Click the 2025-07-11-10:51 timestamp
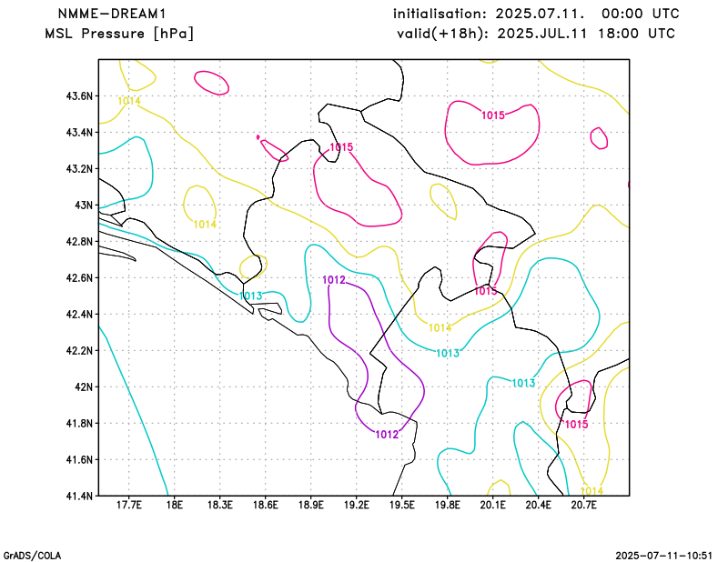 664,556
